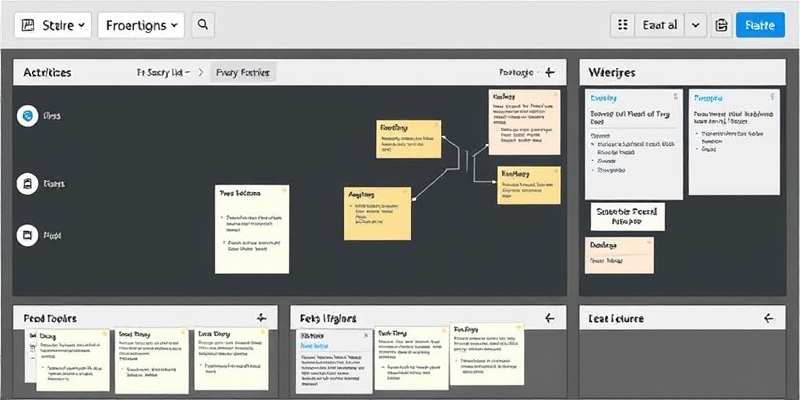Select the yellow Angting sticky note
The width and height of the screenshot is (800, 400).
376,212
